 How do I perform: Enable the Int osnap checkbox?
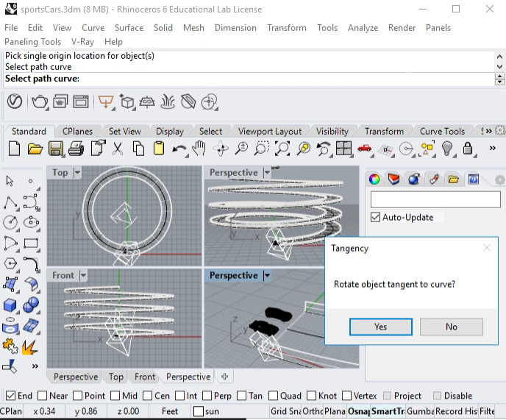click(x=179, y=396)
